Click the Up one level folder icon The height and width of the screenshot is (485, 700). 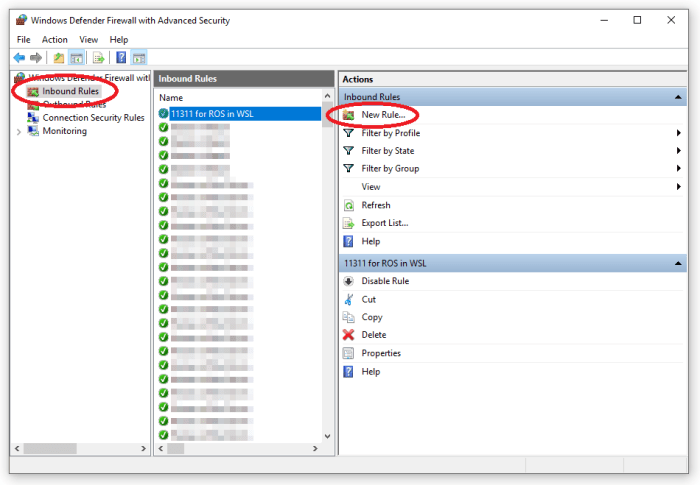pos(58,58)
